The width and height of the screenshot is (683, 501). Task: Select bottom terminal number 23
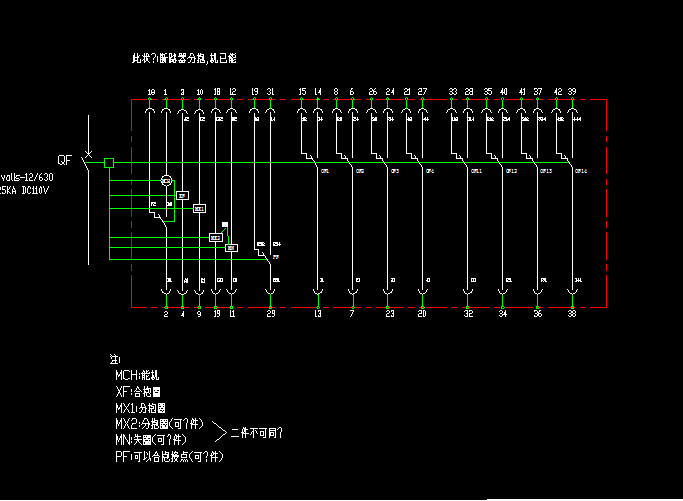tap(390, 314)
